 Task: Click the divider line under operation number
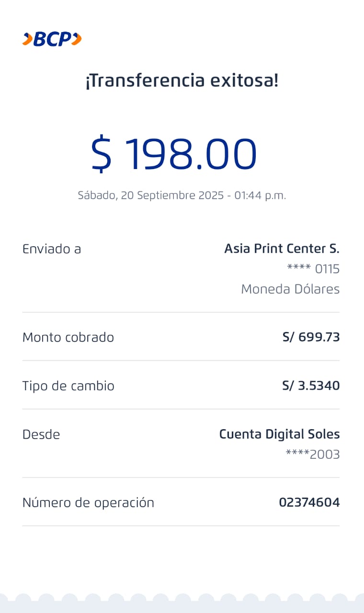pos(181,526)
